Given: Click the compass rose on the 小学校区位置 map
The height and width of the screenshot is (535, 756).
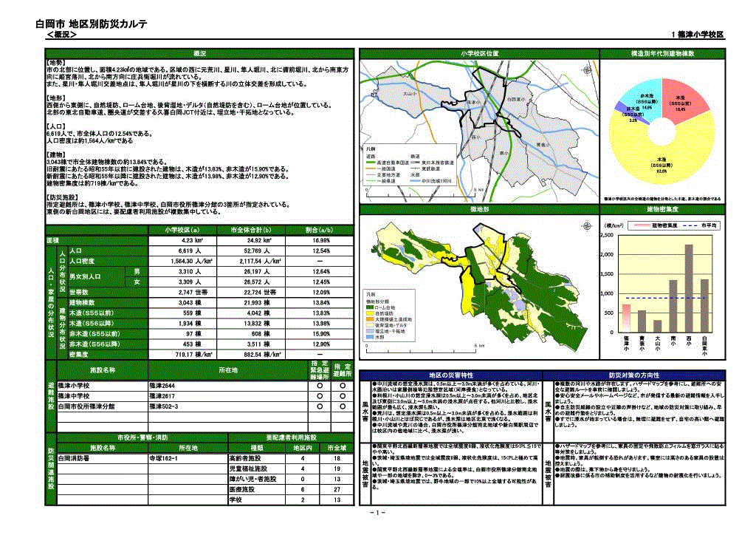Looking at the screenshot, I should (587, 70).
